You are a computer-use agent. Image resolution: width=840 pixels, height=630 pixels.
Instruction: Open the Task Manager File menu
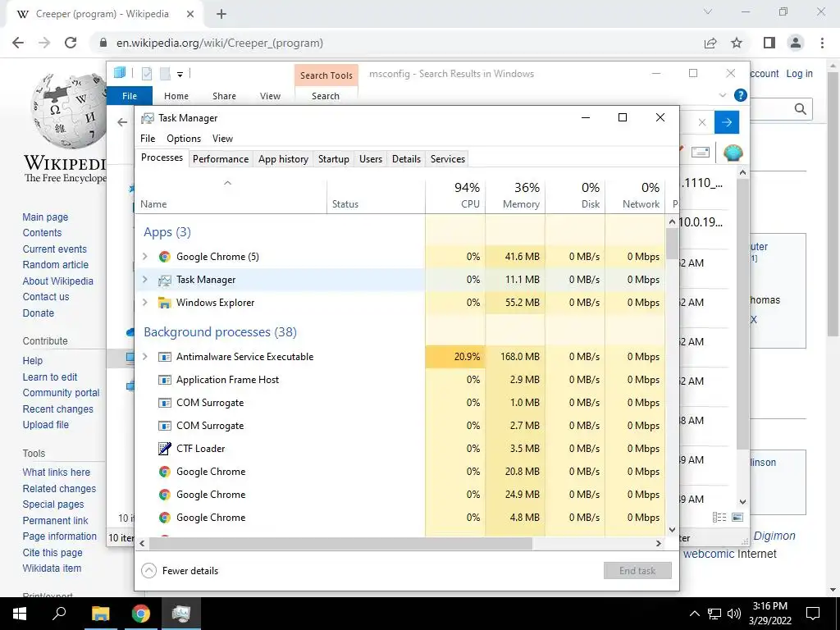[x=148, y=139]
